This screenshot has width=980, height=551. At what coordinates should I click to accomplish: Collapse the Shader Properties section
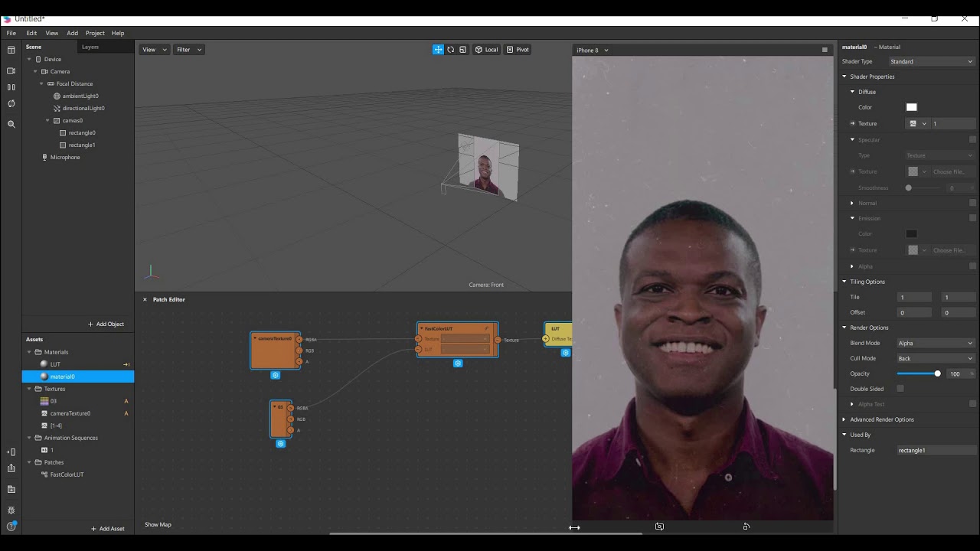pos(844,77)
